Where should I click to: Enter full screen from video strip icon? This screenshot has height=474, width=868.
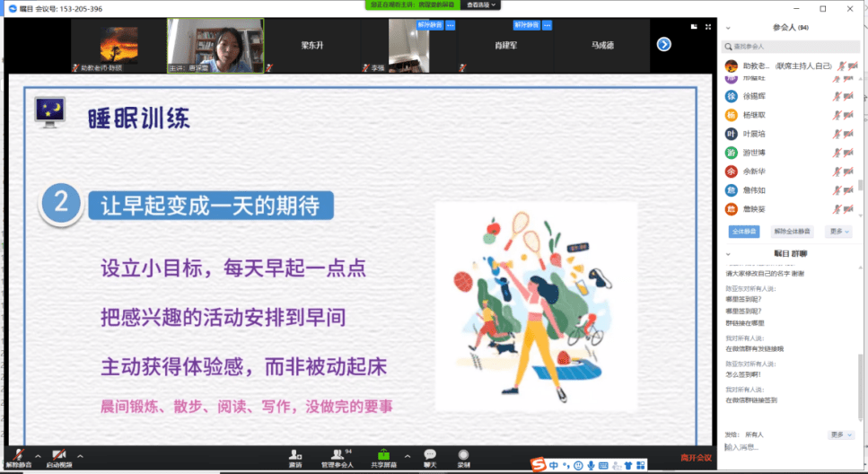(708, 27)
